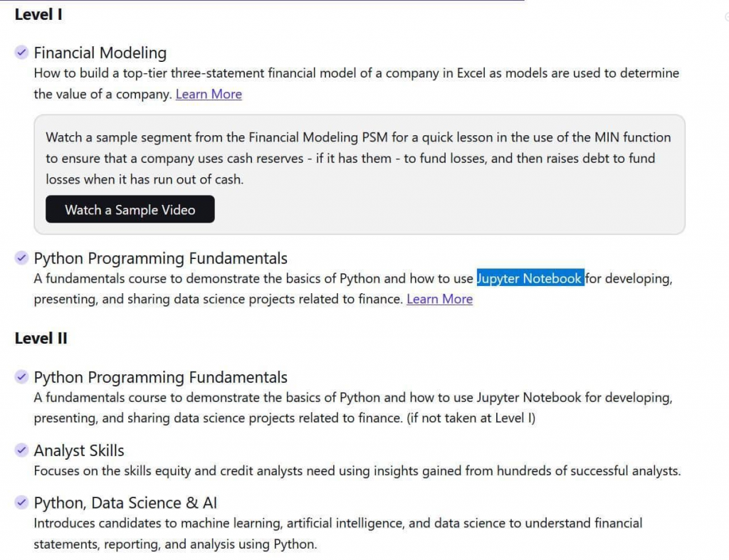Click checkmark icon beside Level I Python Programming Fundamentals
The image size is (729, 560).
[x=21, y=258]
